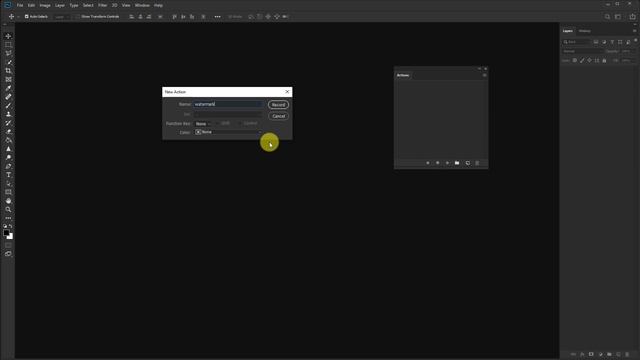640x360 pixels.
Task: Click play selection in Actions panel
Action: [447, 163]
